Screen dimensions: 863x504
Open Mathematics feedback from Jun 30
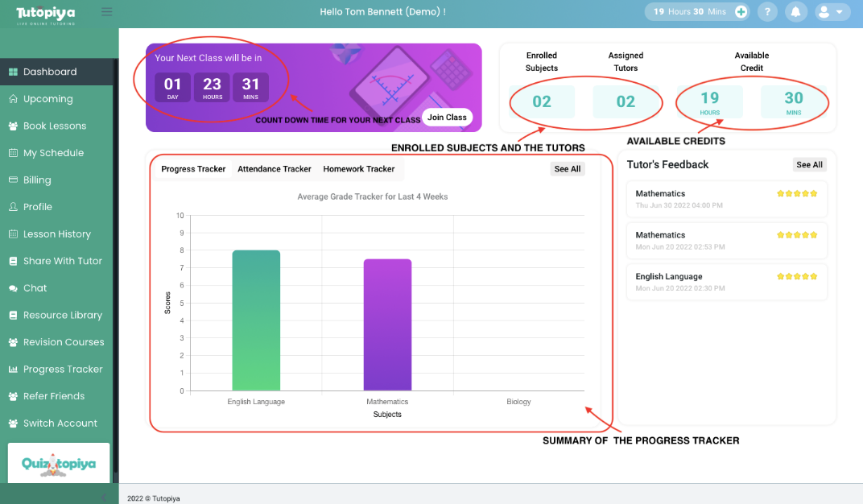pos(726,199)
